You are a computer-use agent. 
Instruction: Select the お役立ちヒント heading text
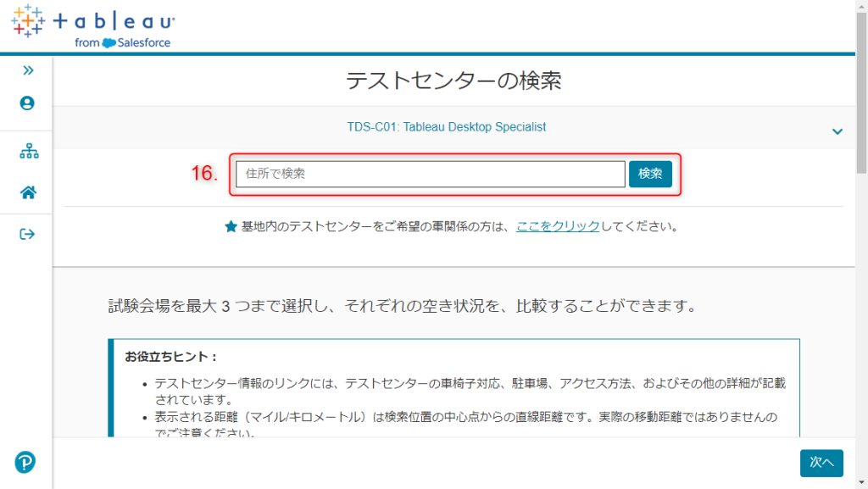(x=171, y=357)
